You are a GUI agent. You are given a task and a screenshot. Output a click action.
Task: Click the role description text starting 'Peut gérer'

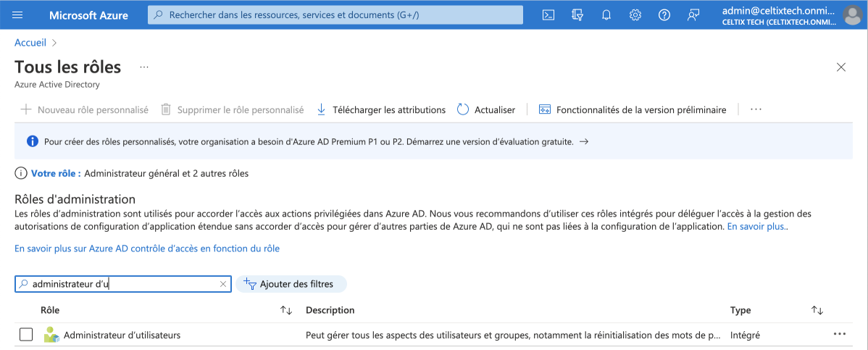click(513, 335)
